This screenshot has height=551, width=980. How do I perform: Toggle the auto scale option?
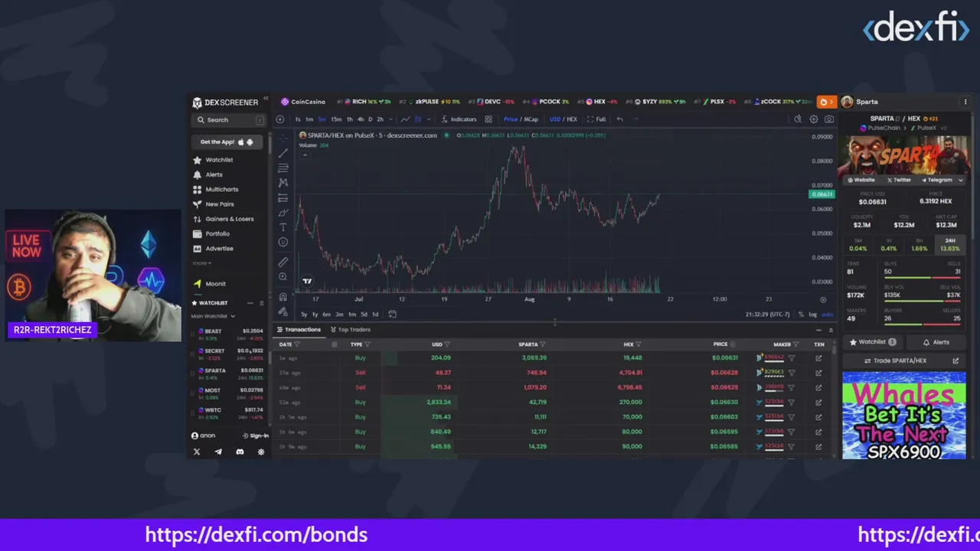click(827, 315)
